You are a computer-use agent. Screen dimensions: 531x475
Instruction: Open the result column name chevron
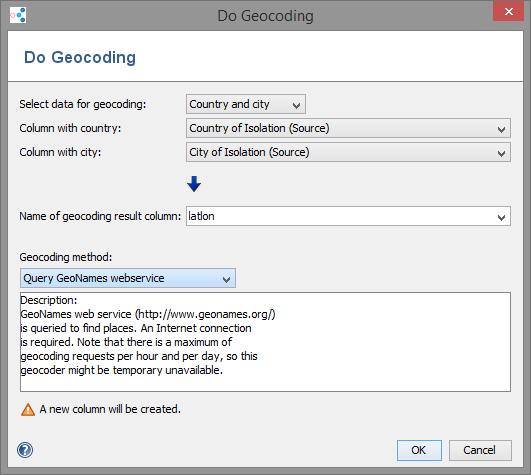coord(502,217)
